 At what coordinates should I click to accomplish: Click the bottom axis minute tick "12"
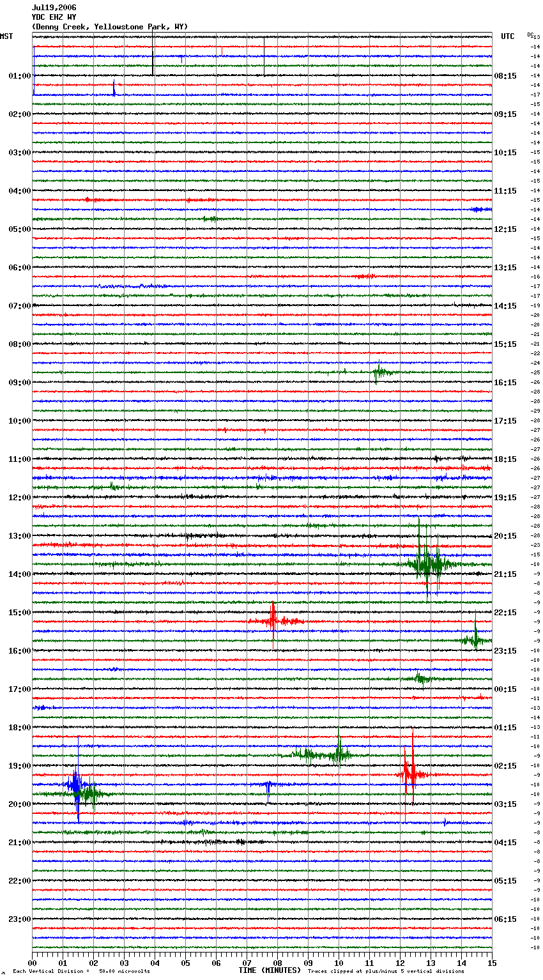tap(400, 963)
